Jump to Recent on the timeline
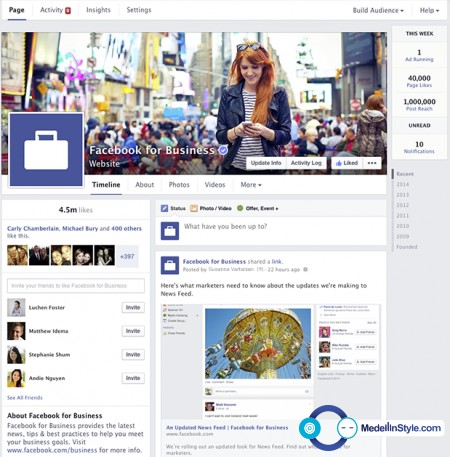450x457 pixels. (x=405, y=174)
